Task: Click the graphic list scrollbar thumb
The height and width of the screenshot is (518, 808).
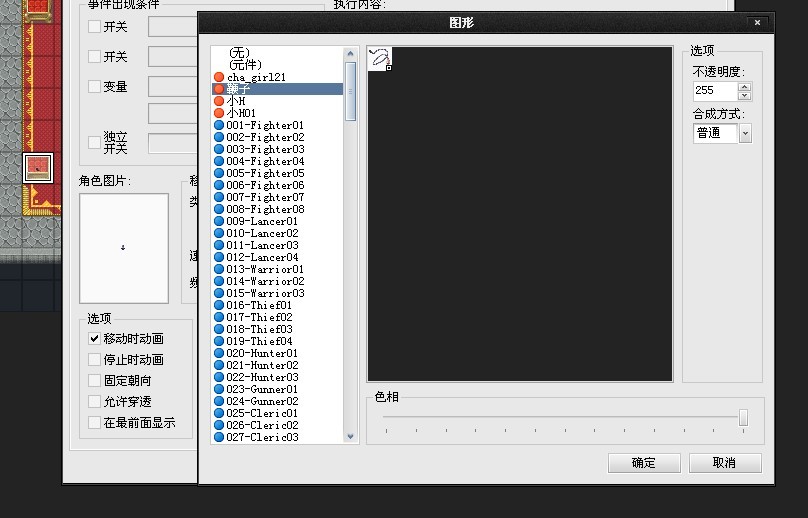Action: click(350, 91)
